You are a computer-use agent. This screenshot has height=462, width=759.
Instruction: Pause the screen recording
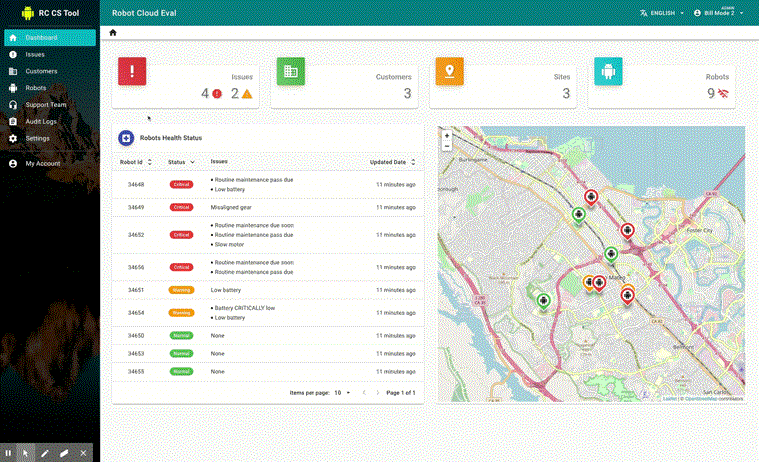click(x=9, y=453)
